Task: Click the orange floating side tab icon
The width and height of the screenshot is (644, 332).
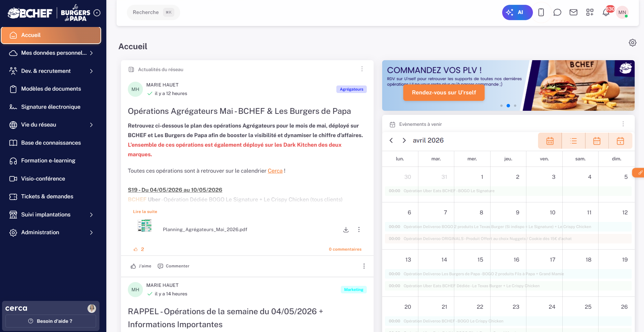Action: pyautogui.click(x=639, y=173)
